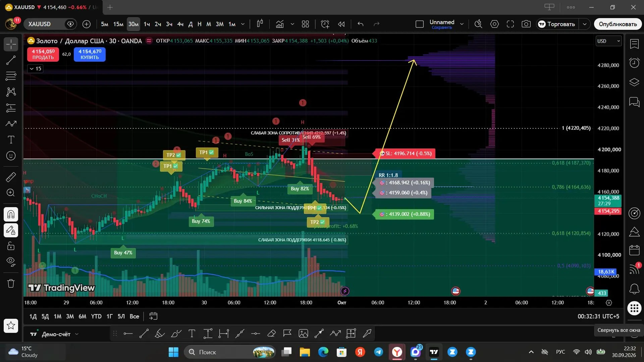The width and height of the screenshot is (644, 362).
Task: Take a chart snapshot with the camera
Action: [526, 24]
